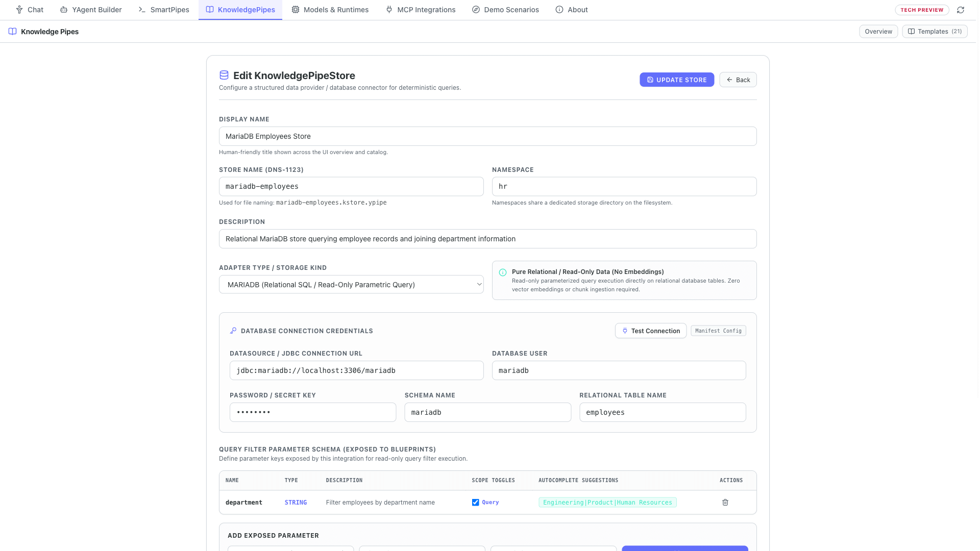980x551 pixels.
Task: Switch to YAgent Builder tab
Action: (x=91, y=10)
